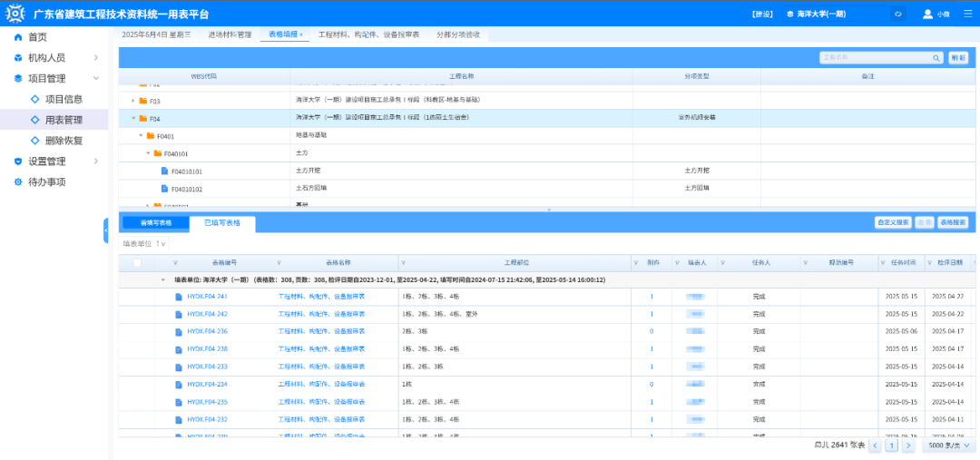Click the panel splitter collapse arrow
Viewport: 980px width, 460px height.
[x=549, y=210]
